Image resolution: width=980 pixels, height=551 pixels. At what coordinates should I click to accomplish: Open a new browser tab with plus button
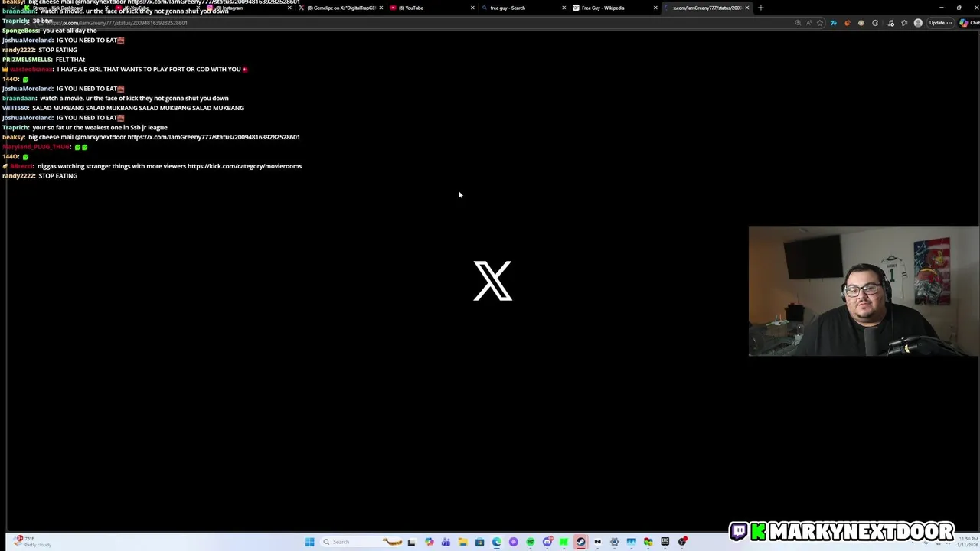[x=760, y=8]
